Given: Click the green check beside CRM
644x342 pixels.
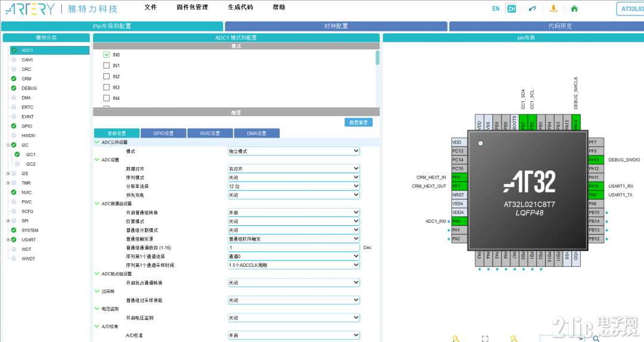Looking at the screenshot, I should click(x=14, y=79).
